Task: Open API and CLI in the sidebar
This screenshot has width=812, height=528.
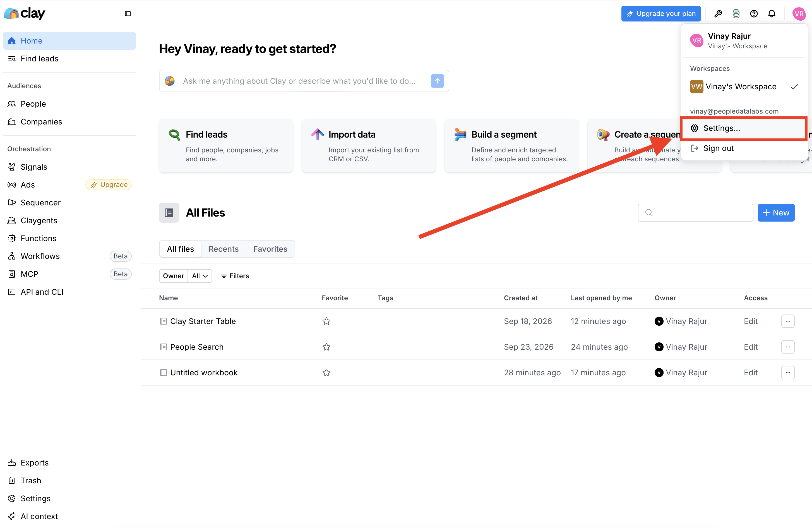Action: [x=69, y=292]
